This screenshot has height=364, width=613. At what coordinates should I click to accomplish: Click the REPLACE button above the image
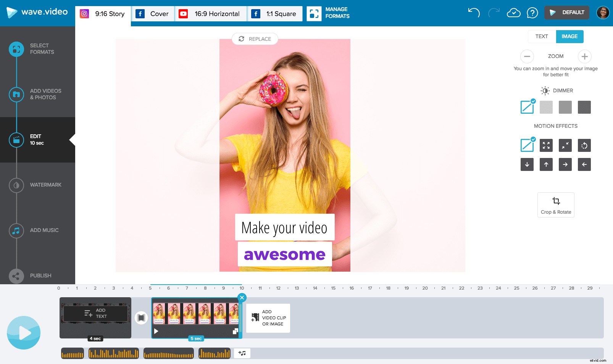click(x=255, y=39)
